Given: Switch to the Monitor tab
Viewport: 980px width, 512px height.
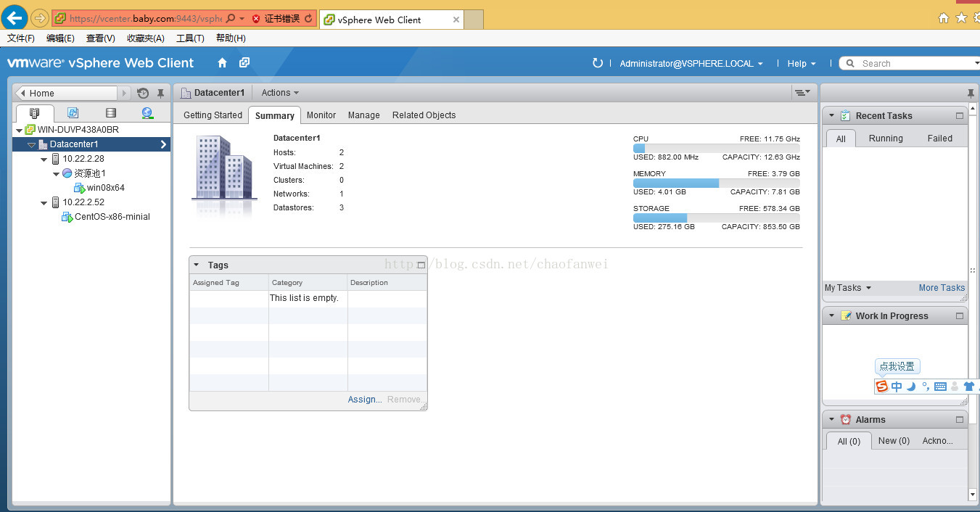Looking at the screenshot, I should tap(321, 115).
